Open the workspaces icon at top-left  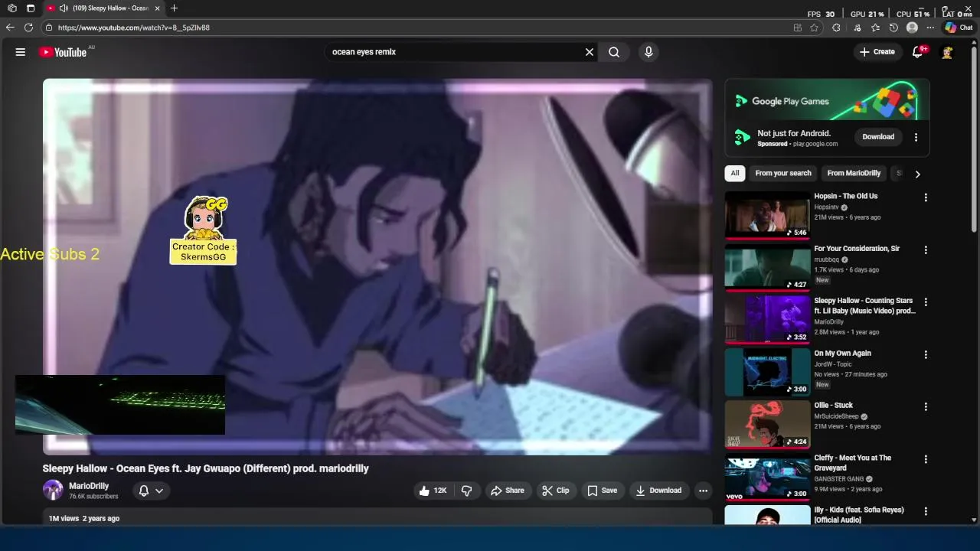click(12, 8)
